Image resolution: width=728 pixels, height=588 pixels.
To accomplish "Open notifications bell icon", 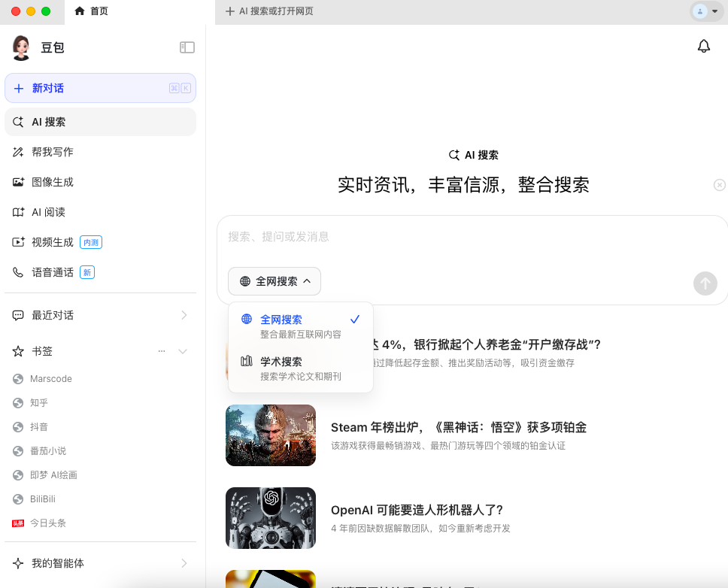I will (x=704, y=46).
